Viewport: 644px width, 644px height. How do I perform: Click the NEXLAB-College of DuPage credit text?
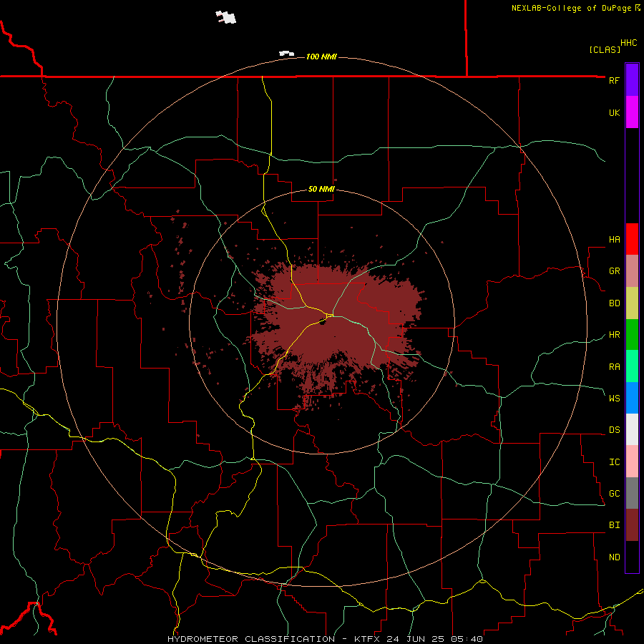point(571,8)
